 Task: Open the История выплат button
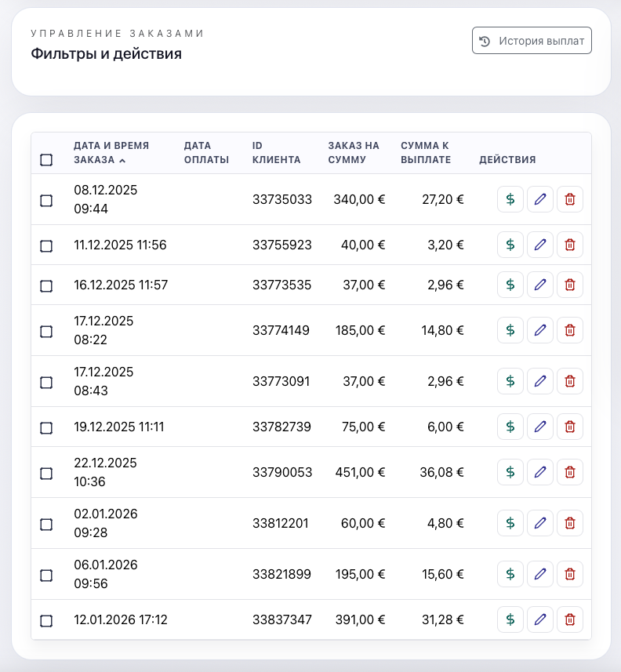(532, 41)
